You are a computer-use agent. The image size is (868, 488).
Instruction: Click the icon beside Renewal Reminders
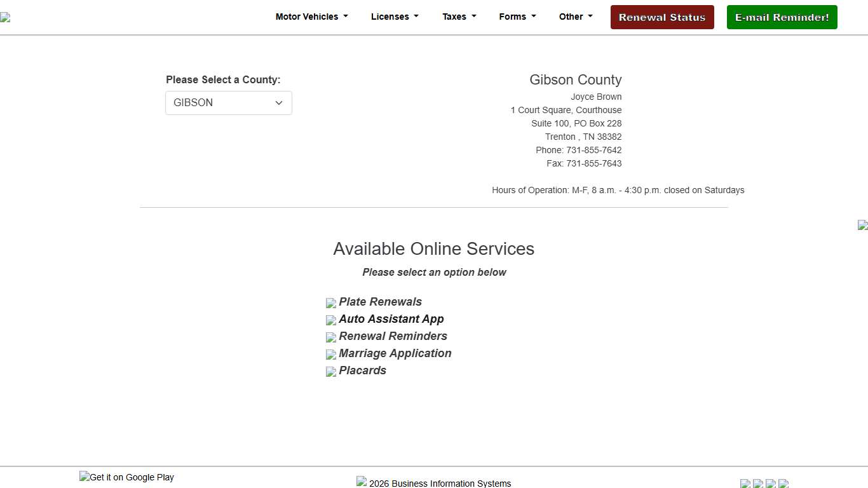click(330, 337)
